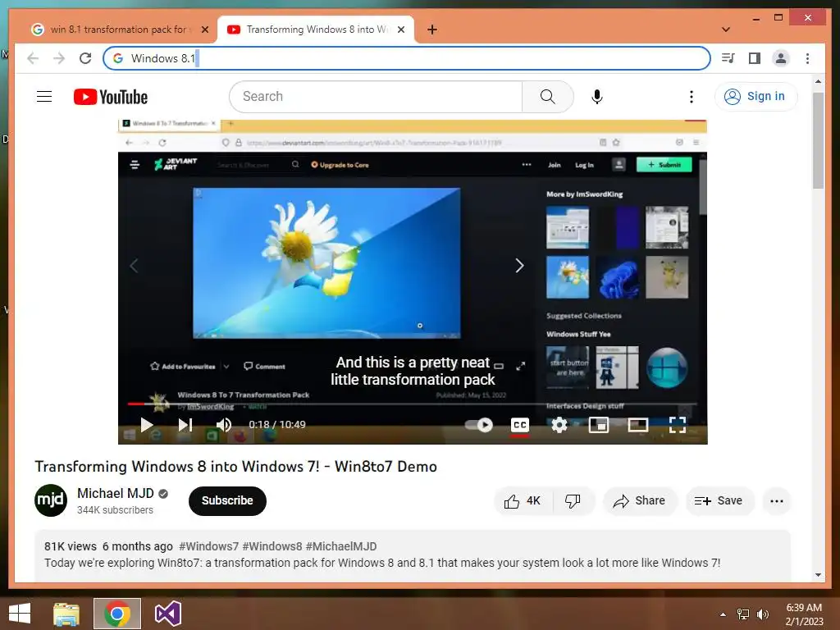
Task: Open the #MichaelMJD hashtag link
Action: 341,546
